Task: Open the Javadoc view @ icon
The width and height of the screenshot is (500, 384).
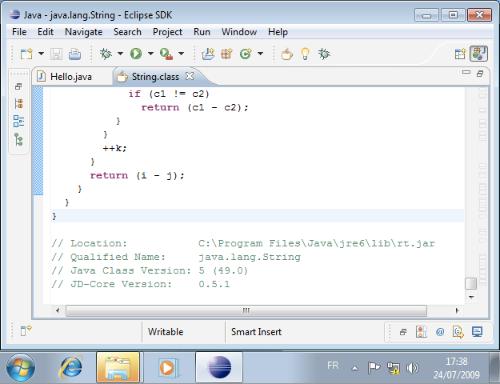Action: pos(440,332)
